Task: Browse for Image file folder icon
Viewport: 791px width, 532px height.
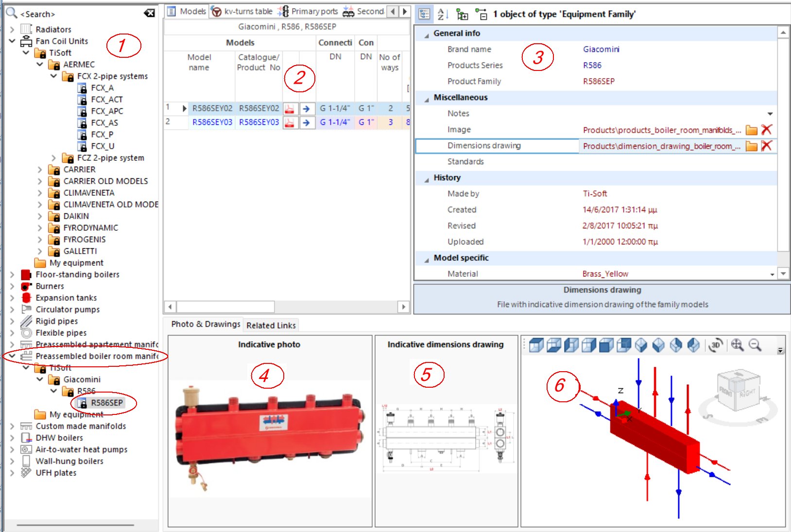Action: (x=751, y=130)
